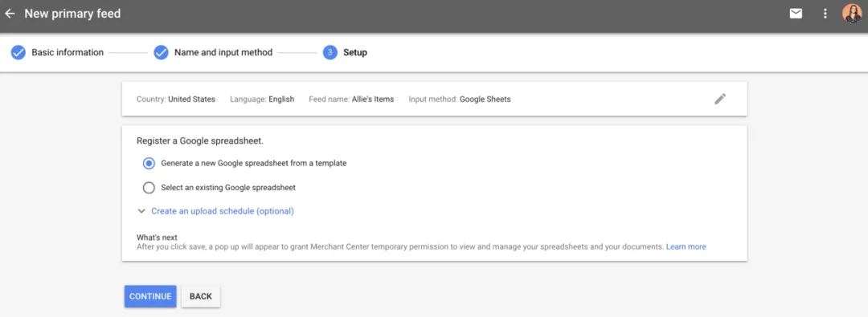Click the user profile avatar
This screenshot has width=868, height=317.
click(852, 14)
